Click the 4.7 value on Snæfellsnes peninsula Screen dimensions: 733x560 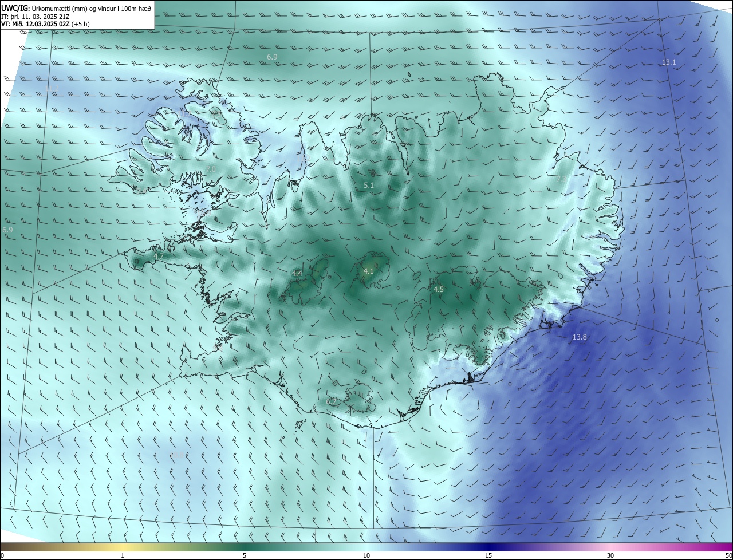tap(159, 256)
